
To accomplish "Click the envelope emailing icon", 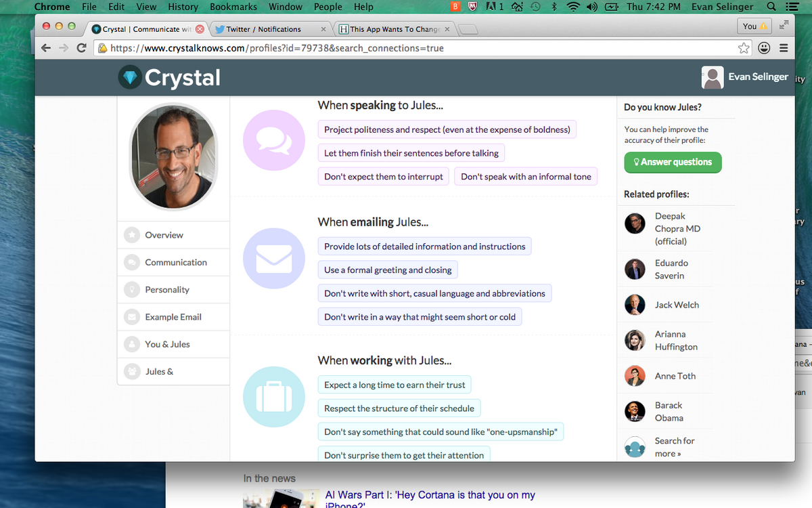I will pyautogui.click(x=274, y=259).
